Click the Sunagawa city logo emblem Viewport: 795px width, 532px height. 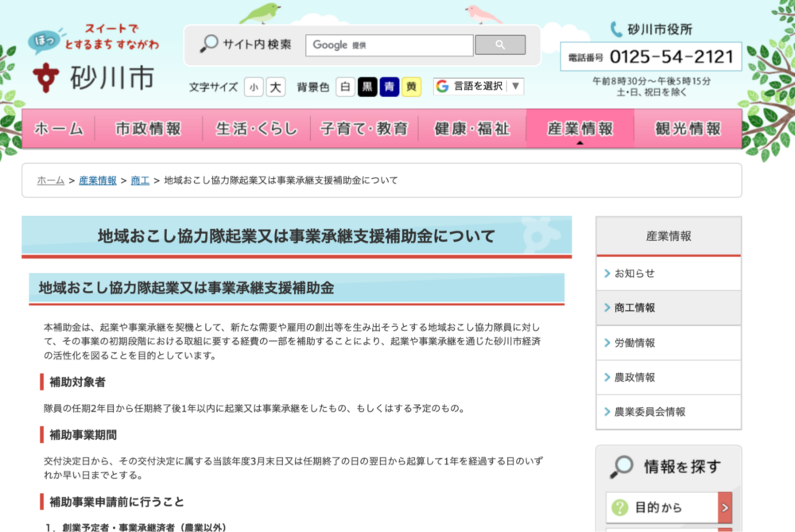click(47, 78)
